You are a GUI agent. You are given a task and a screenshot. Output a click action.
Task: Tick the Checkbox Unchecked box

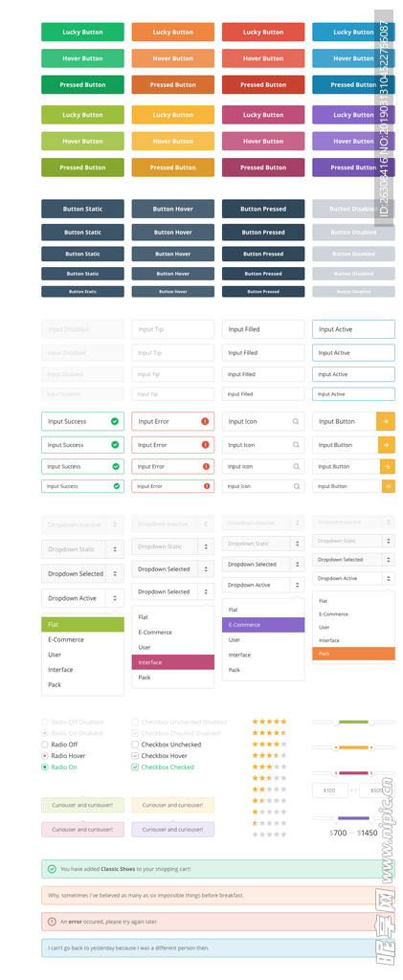135,745
